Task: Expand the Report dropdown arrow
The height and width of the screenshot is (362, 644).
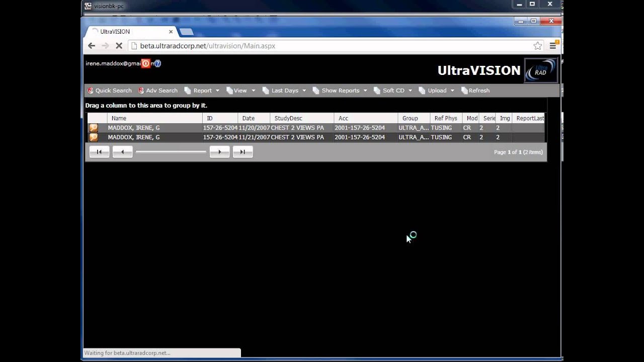Action: (x=217, y=90)
